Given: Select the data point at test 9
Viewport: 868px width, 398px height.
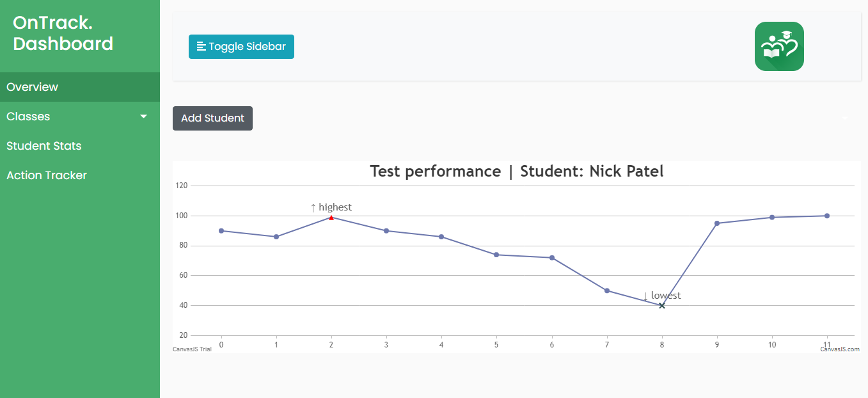Looking at the screenshot, I should click(717, 223).
